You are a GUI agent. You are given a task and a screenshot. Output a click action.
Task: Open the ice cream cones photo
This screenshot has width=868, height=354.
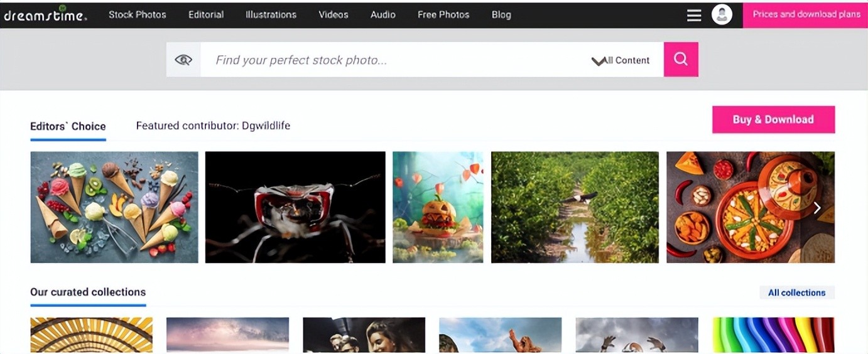point(114,207)
